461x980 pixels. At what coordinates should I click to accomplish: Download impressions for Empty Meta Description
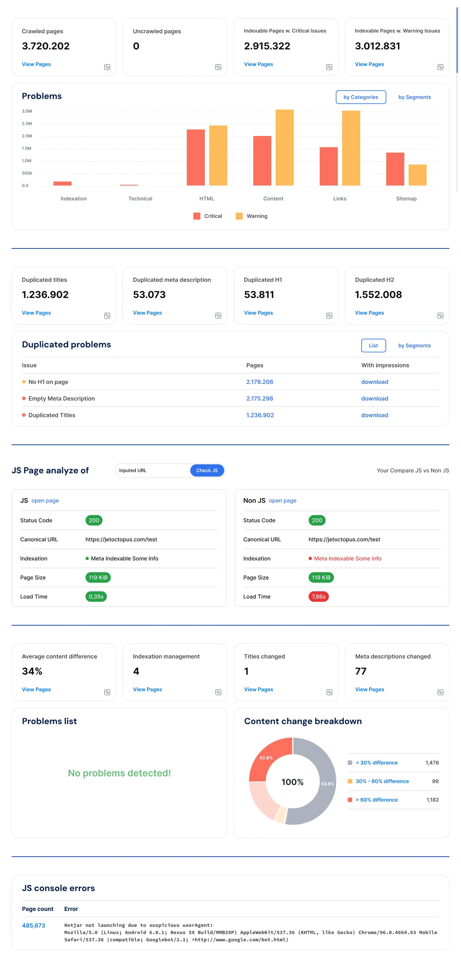coord(374,398)
